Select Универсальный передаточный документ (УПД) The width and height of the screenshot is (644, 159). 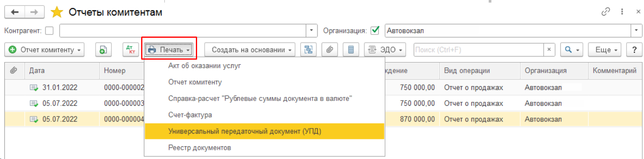coord(244,131)
